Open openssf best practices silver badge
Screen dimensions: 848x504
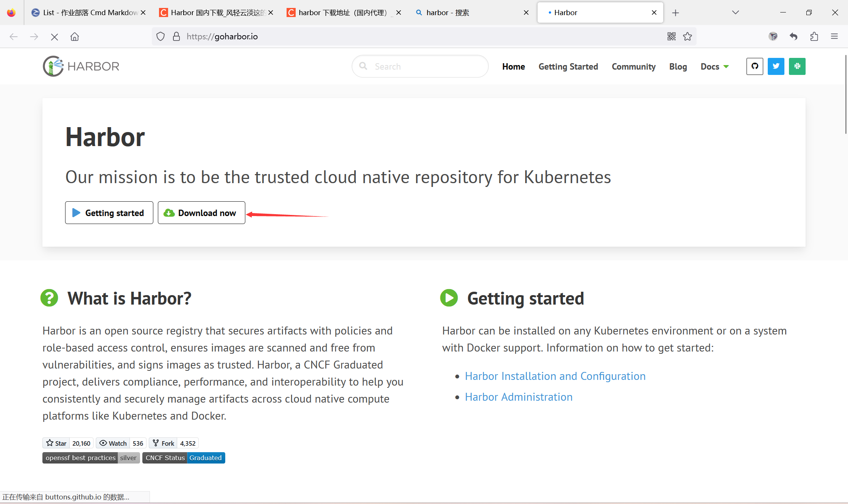click(91, 458)
